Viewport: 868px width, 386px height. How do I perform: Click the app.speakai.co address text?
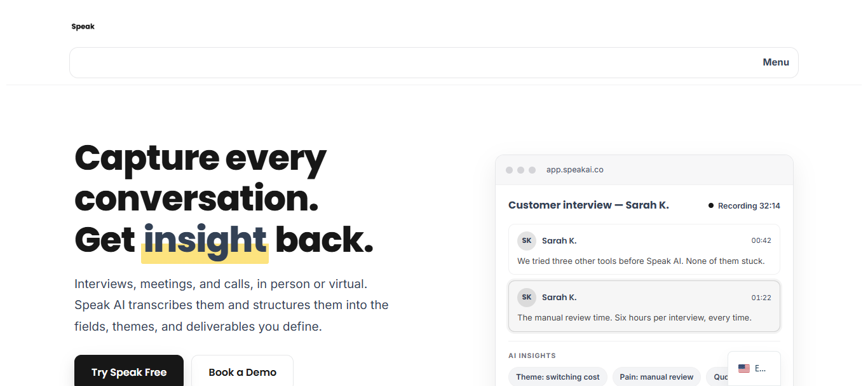tap(574, 170)
